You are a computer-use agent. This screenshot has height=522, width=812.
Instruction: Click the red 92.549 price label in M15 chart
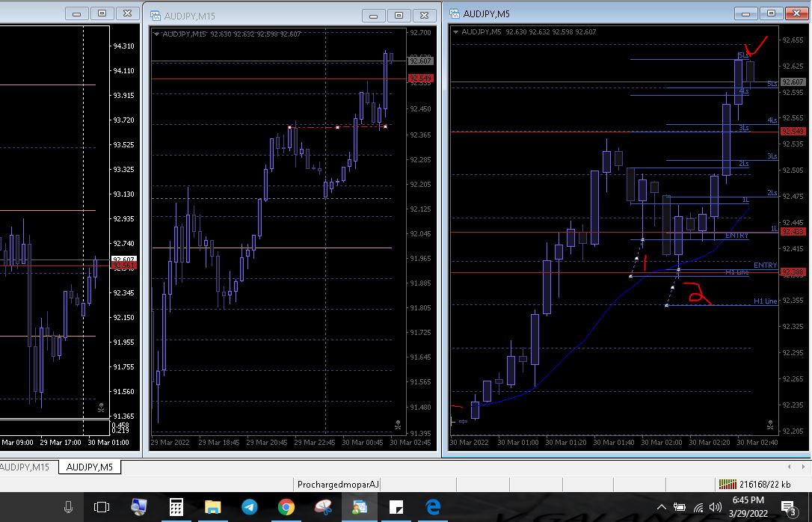point(420,79)
